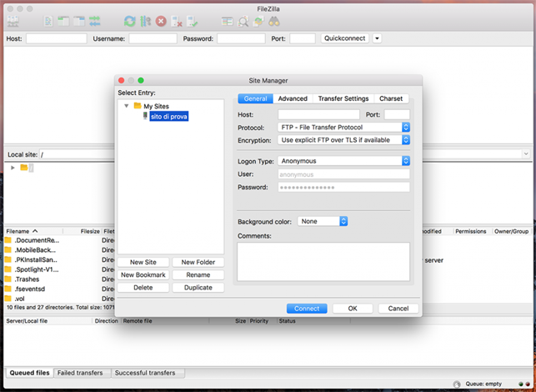Toggle the local directory tree icon
This screenshot has height=392, width=536.
63,22
